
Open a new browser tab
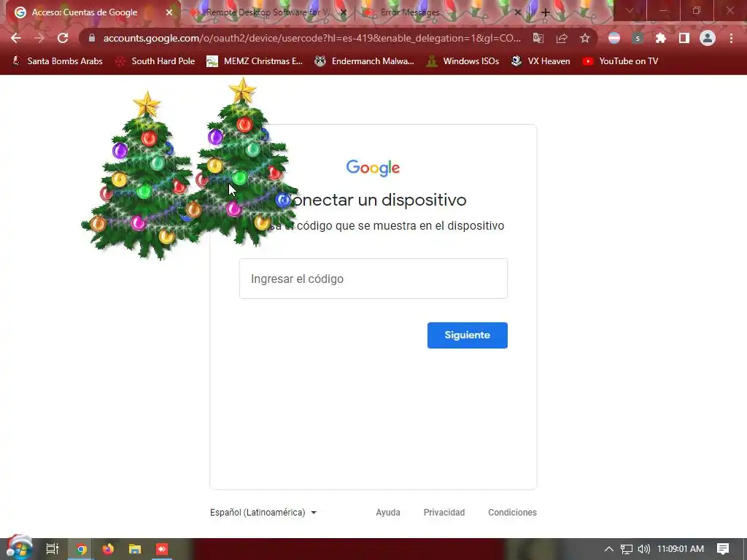click(546, 13)
